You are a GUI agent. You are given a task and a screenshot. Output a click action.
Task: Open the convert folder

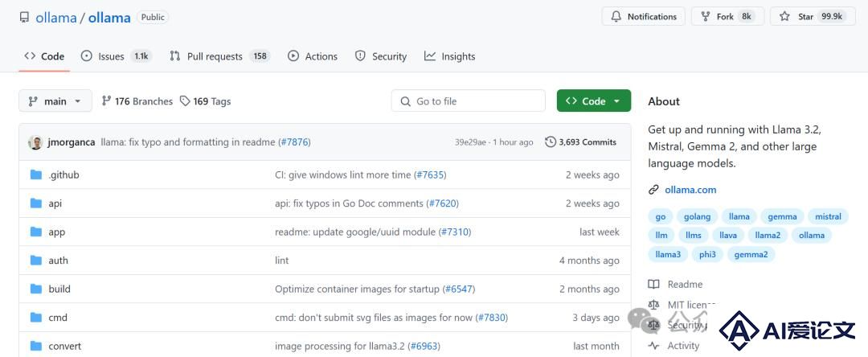pyautogui.click(x=65, y=347)
